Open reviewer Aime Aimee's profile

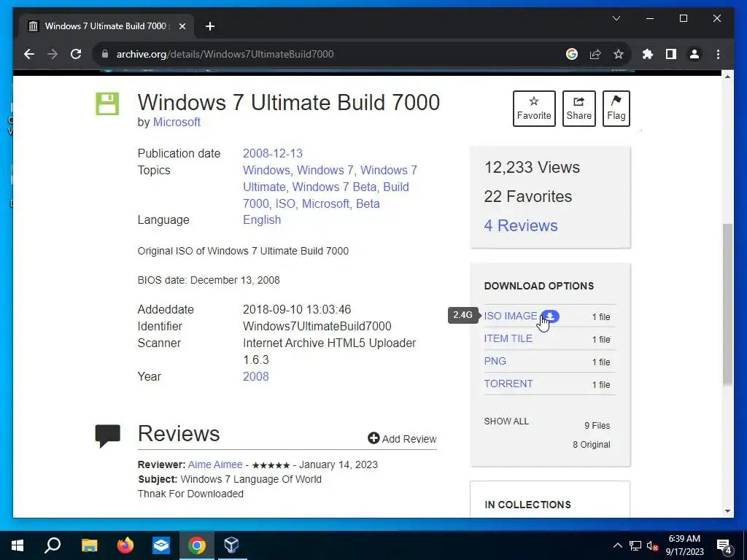[x=215, y=464]
